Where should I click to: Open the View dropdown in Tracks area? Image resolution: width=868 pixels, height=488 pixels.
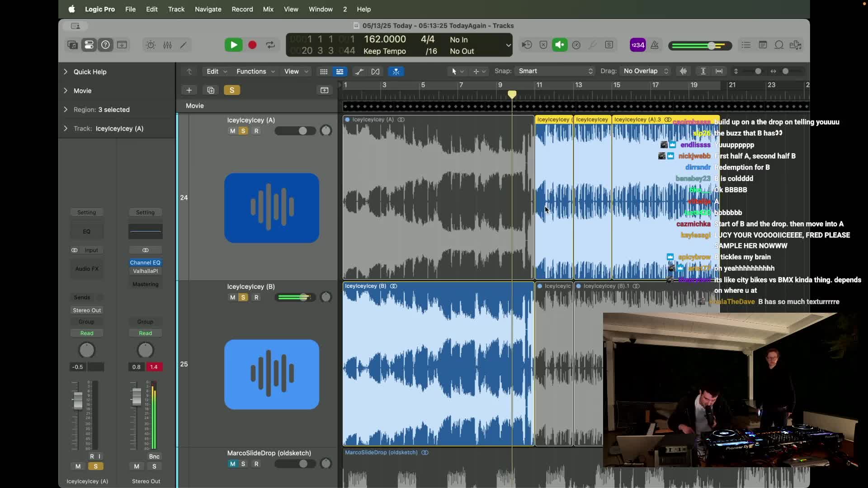[296, 71]
